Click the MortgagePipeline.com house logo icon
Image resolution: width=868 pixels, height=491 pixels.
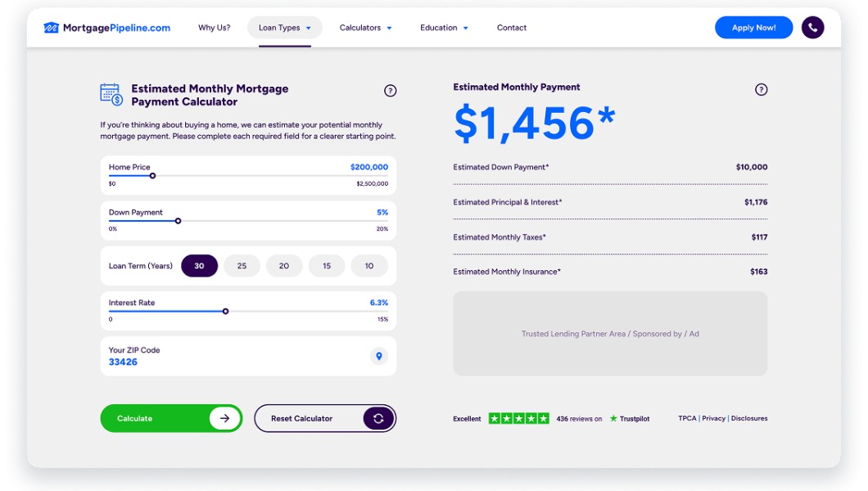tap(51, 28)
